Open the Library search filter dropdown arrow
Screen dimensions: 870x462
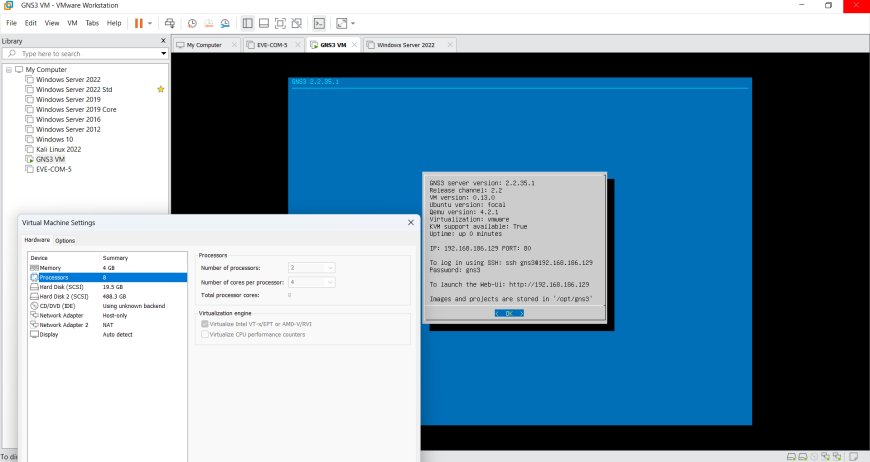[164, 54]
